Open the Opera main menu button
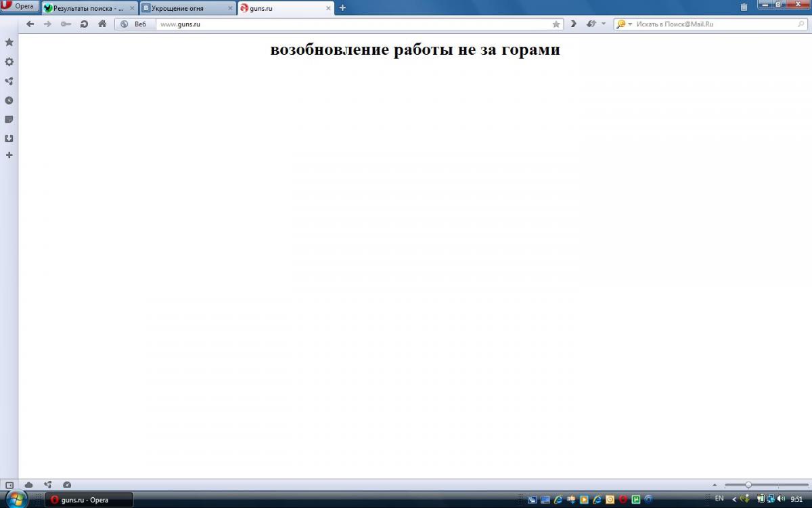This screenshot has width=812, height=508. point(20,7)
